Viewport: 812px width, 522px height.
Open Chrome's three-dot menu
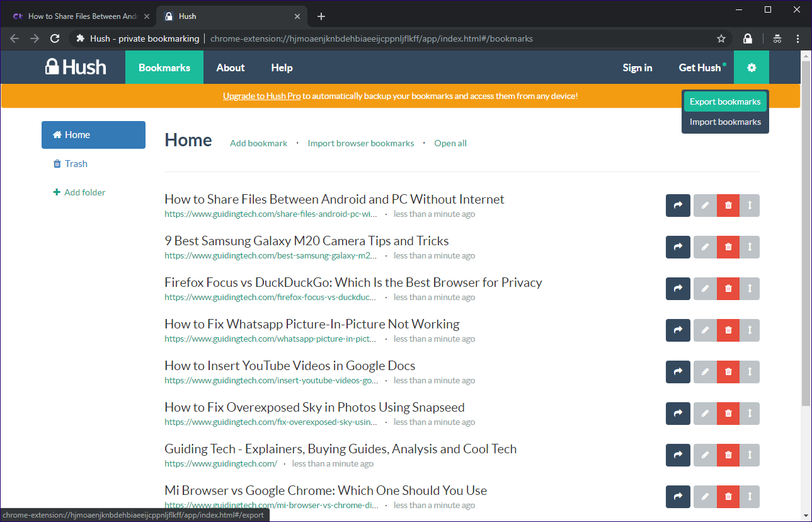798,38
